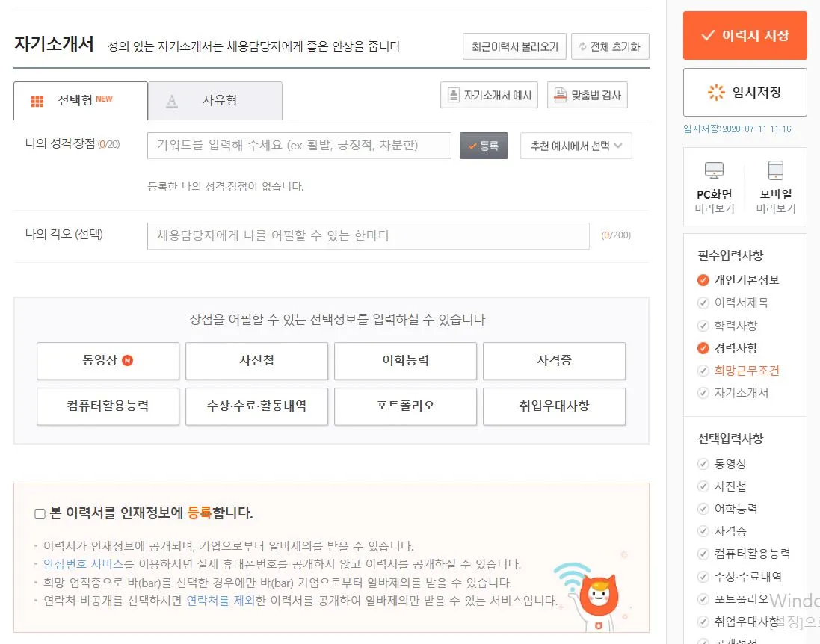Click the 나의 각오 text input field
The image size is (820, 644).
tap(368, 236)
